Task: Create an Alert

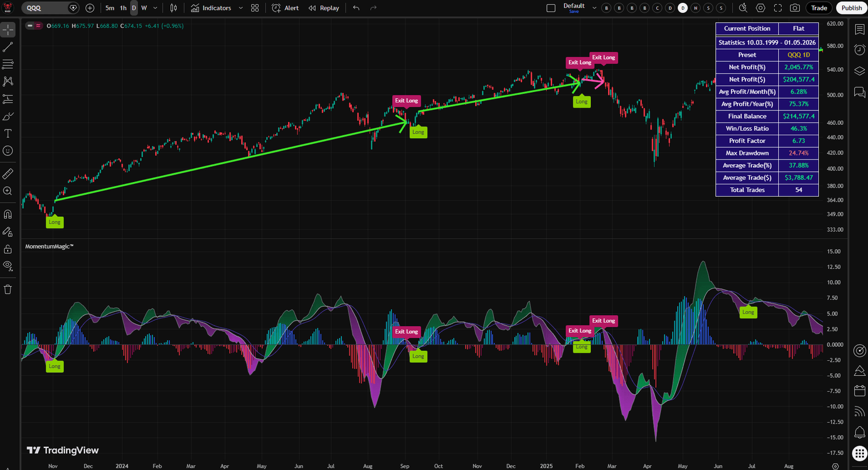Action: tap(285, 8)
